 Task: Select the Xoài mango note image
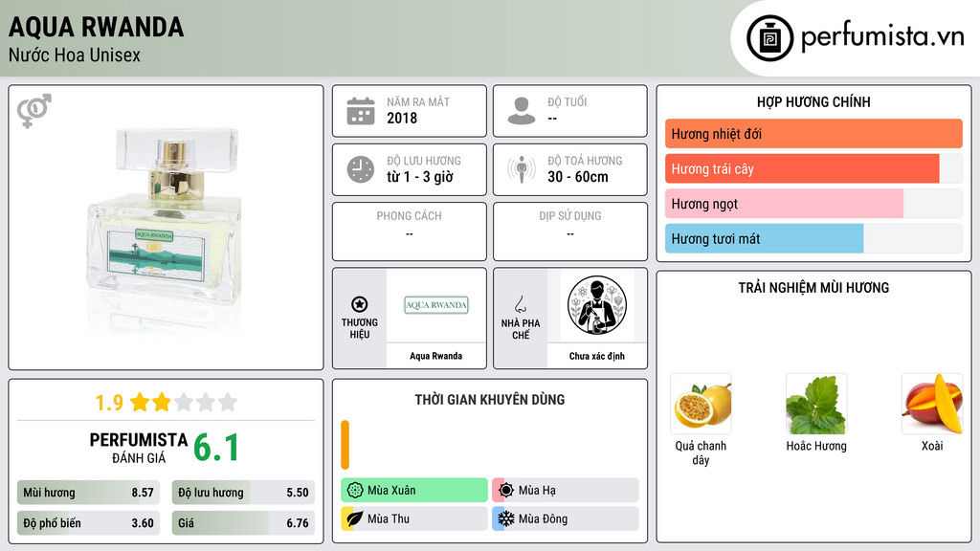932,405
